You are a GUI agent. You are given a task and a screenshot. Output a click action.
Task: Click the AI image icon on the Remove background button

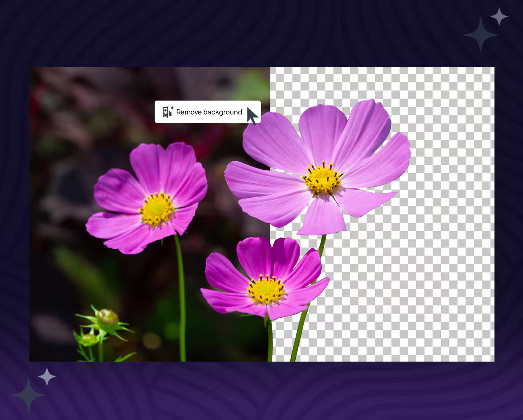click(x=166, y=112)
